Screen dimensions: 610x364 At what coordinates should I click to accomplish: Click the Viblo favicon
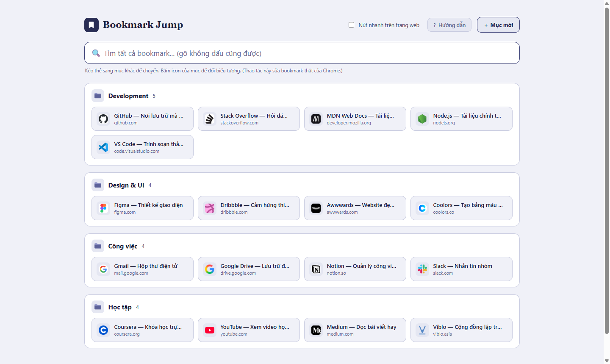click(422, 330)
